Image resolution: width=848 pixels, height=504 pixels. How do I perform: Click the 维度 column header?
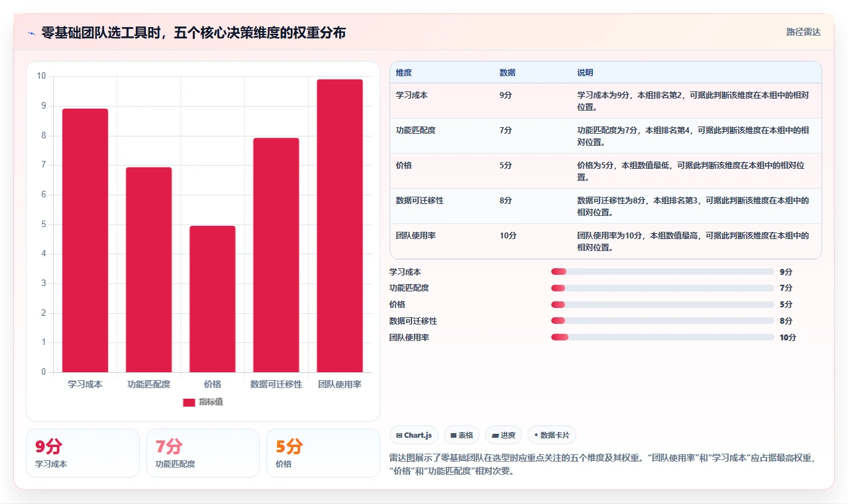coord(404,73)
